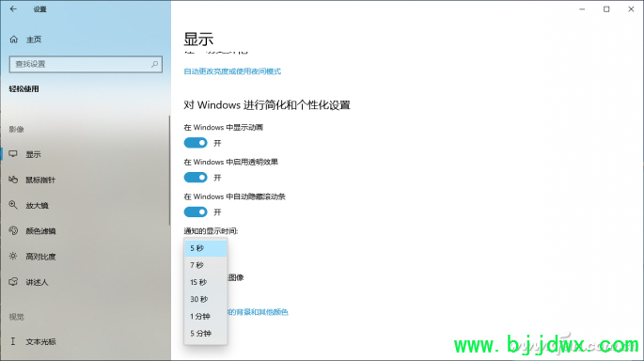Click the palette icon for 颜色滤镜

pos(13,231)
